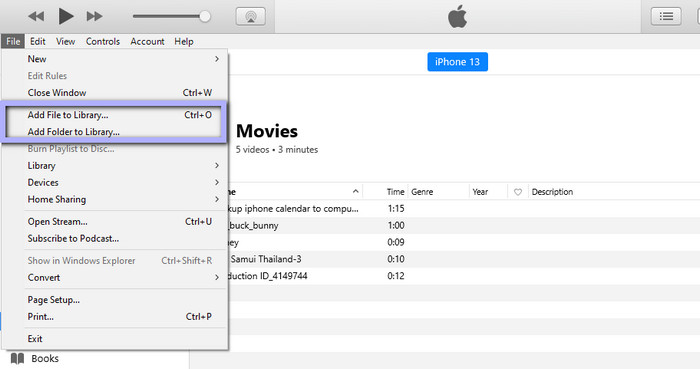The width and height of the screenshot is (700, 369).
Task: Expand the Convert submenu
Action: click(x=115, y=278)
